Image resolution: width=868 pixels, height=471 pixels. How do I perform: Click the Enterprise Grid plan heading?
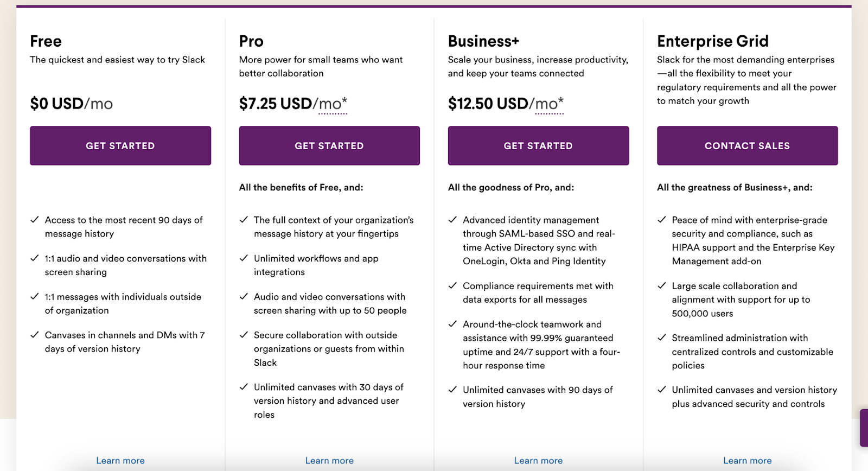(x=713, y=41)
